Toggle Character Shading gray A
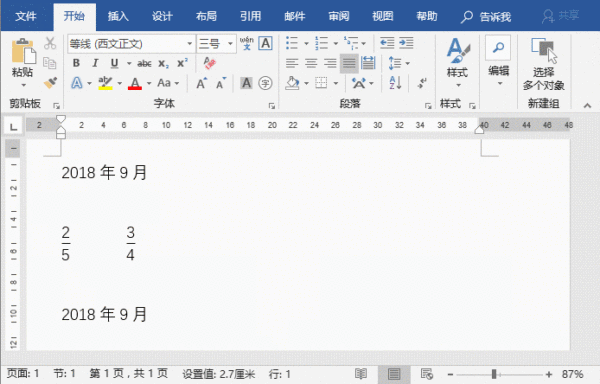This screenshot has width=600, height=384. 246,83
